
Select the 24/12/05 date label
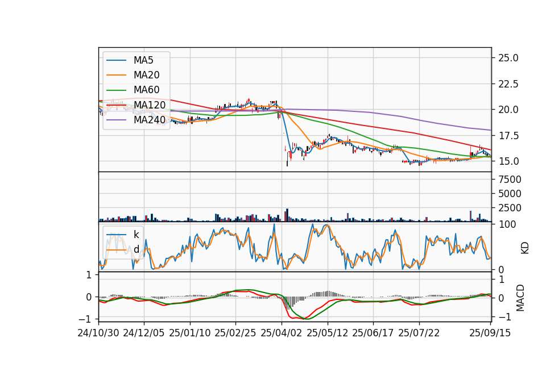[144, 333]
